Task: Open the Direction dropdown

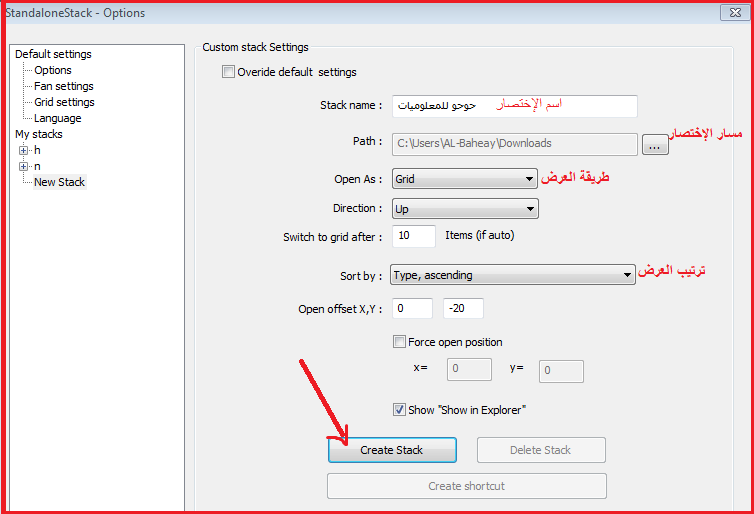Action: [465, 209]
